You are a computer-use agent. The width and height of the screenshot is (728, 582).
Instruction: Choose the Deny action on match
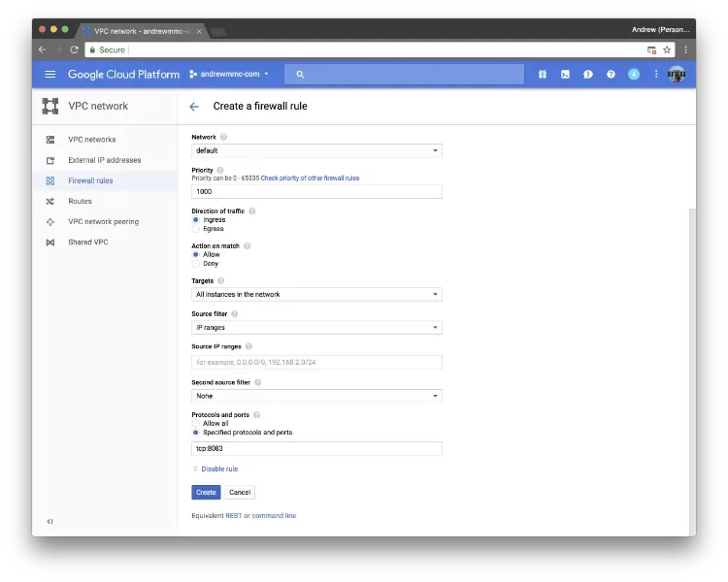point(196,264)
